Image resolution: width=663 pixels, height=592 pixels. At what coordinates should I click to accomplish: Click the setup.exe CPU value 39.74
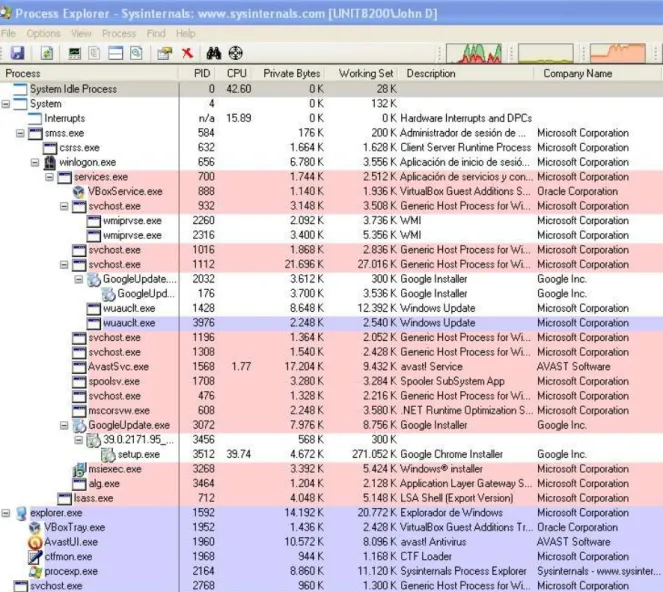[x=238, y=455]
